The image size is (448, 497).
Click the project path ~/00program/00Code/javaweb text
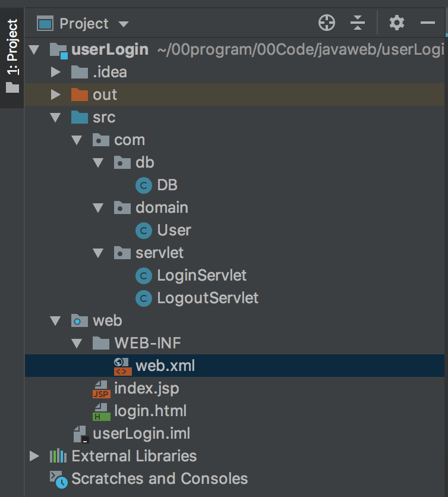click(301, 50)
